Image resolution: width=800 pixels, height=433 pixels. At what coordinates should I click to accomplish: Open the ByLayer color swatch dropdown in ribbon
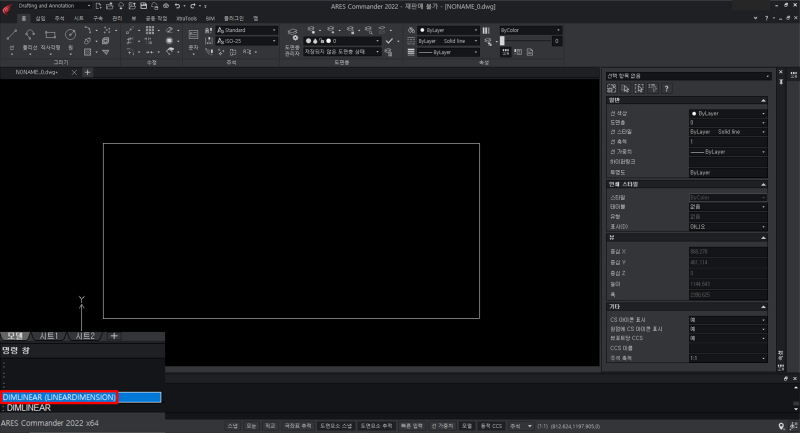448,30
